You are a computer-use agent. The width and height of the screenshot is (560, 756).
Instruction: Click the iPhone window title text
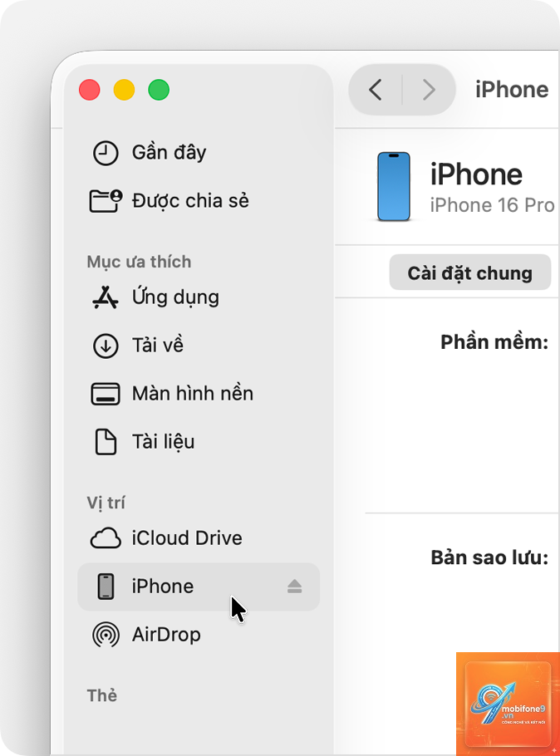(512, 90)
